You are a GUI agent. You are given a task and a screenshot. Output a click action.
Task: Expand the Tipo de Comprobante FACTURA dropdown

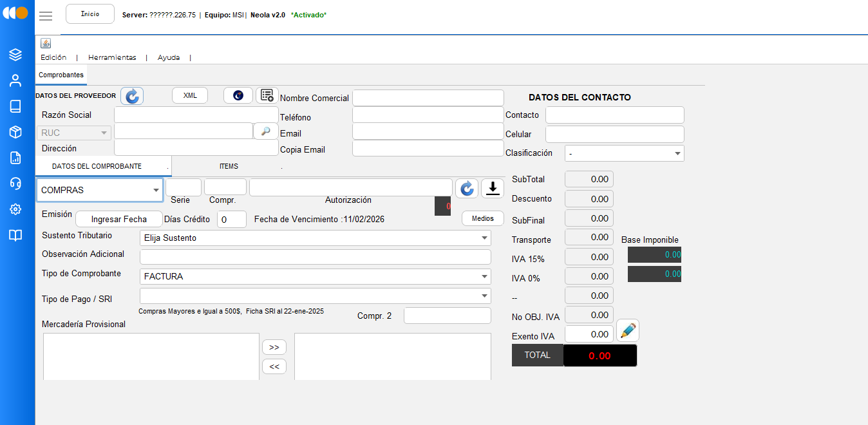click(315, 276)
